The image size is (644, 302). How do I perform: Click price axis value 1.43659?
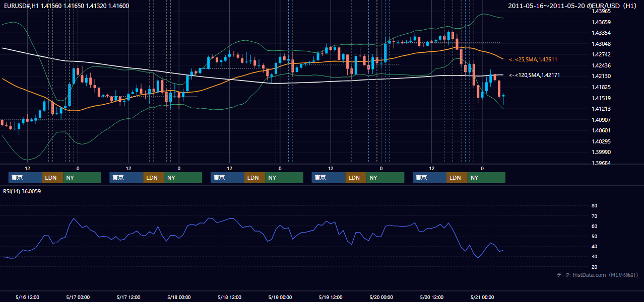click(601, 22)
